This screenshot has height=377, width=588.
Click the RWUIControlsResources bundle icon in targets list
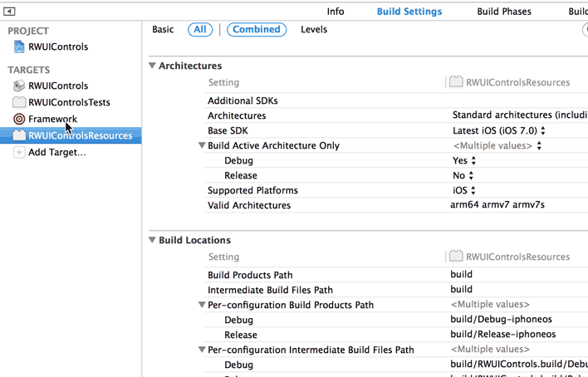tap(19, 135)
